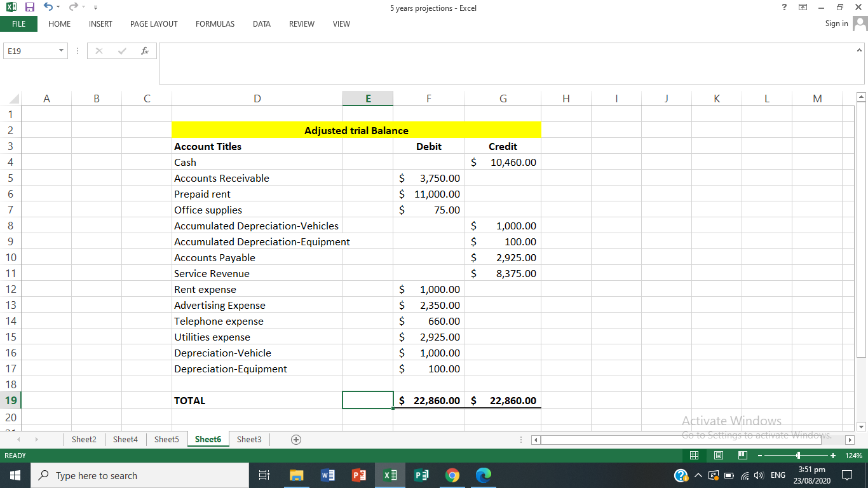Open the Customize Quick Access Toolbar dropdown

coord(96,6)
